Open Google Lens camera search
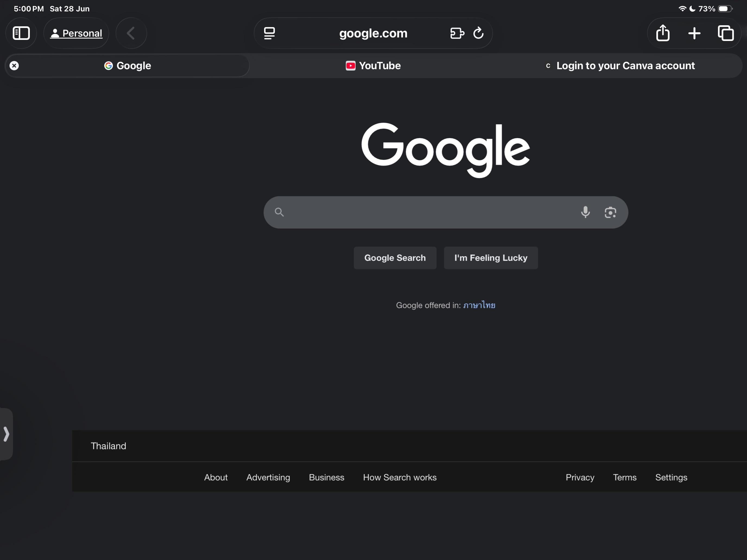 tap(610, 212)
